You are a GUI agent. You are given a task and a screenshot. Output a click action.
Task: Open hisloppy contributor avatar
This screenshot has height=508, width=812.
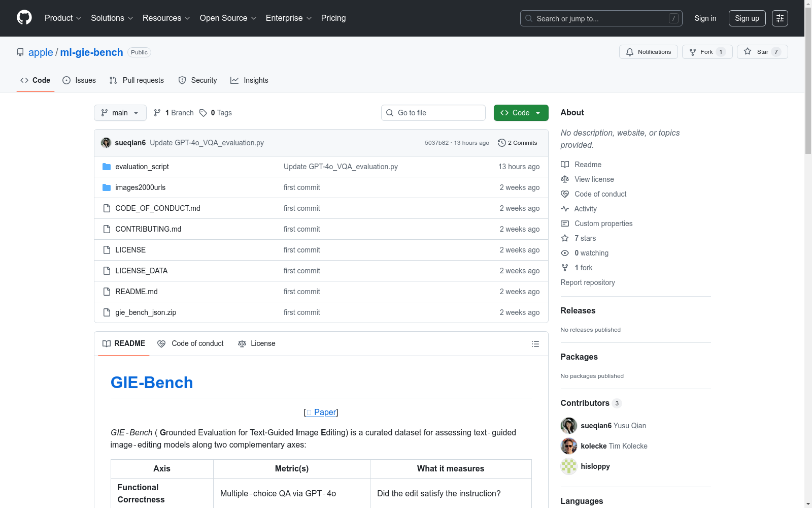(569, 466)
